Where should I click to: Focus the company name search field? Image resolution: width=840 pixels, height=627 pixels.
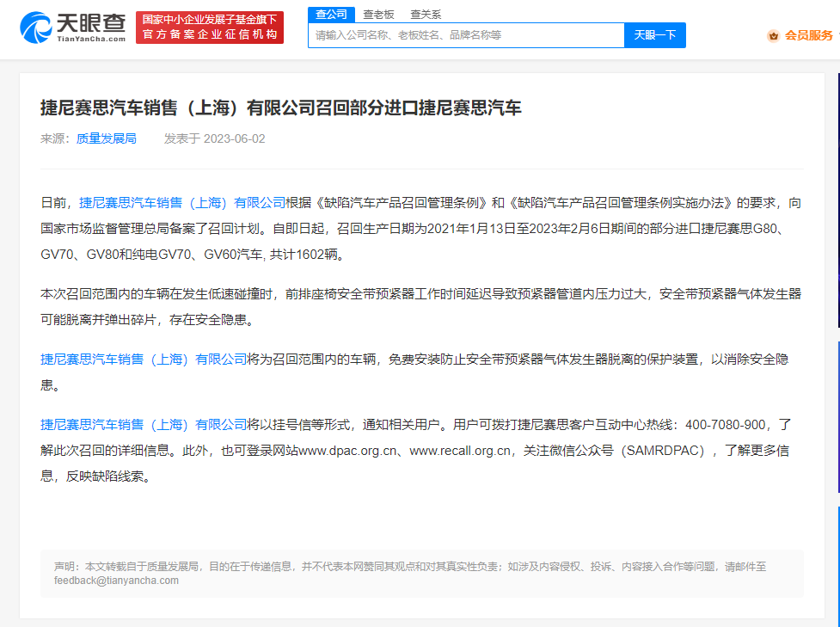click(466, 35)
